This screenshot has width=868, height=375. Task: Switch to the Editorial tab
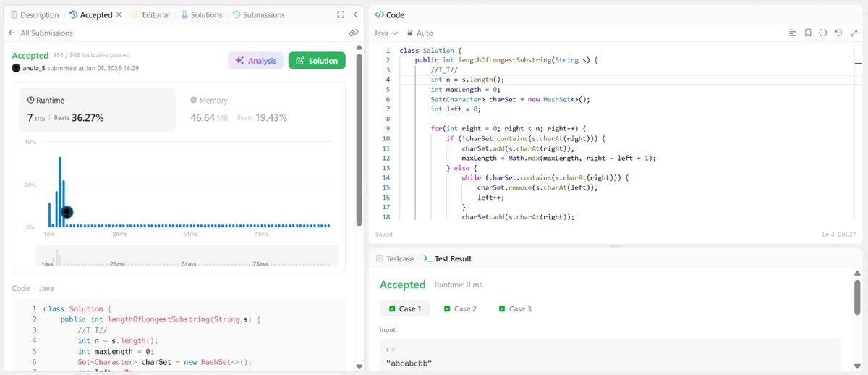click(x=150, y=14)
